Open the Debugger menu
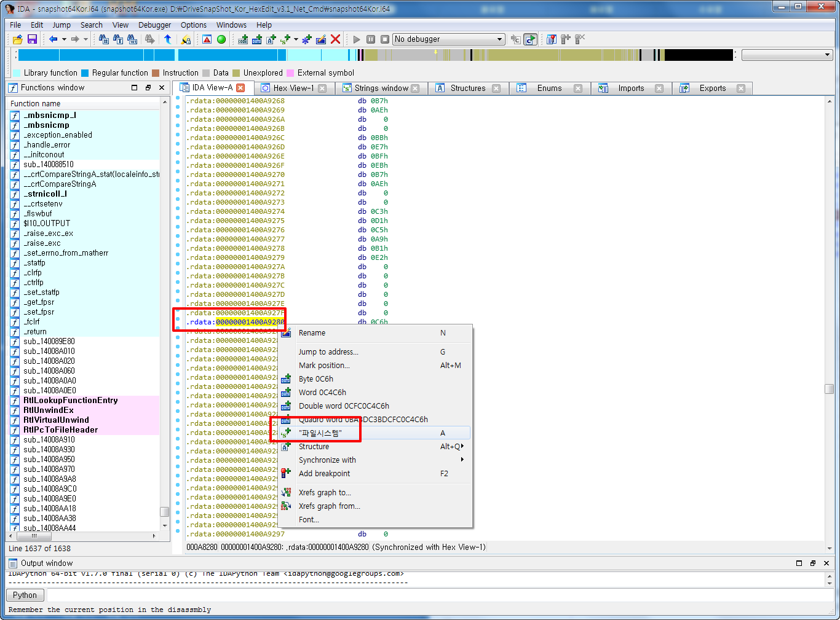 pyautogui.click(x=155, y=25)
